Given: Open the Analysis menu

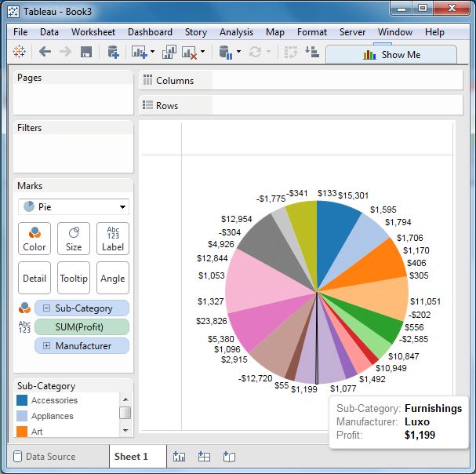Looking at the screenshot, I should [x=236, y=32].
